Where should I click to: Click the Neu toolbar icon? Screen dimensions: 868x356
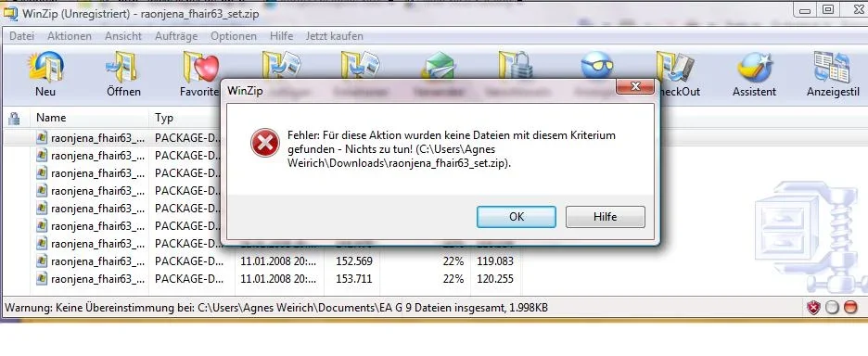click(45, 68)
